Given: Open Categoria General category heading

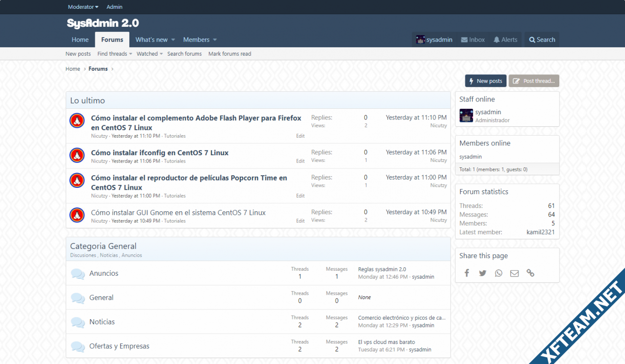Looking at the screenshot, I should (103, 246).
